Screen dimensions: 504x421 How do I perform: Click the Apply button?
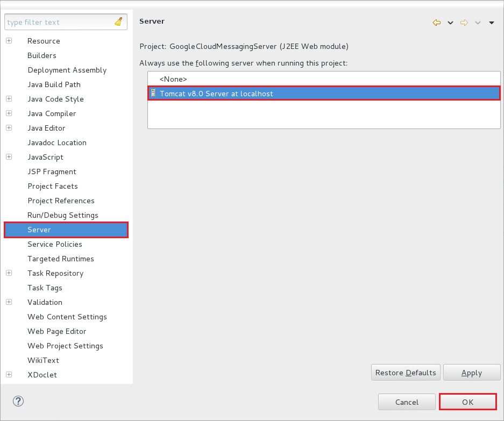(x=472, y=373)
